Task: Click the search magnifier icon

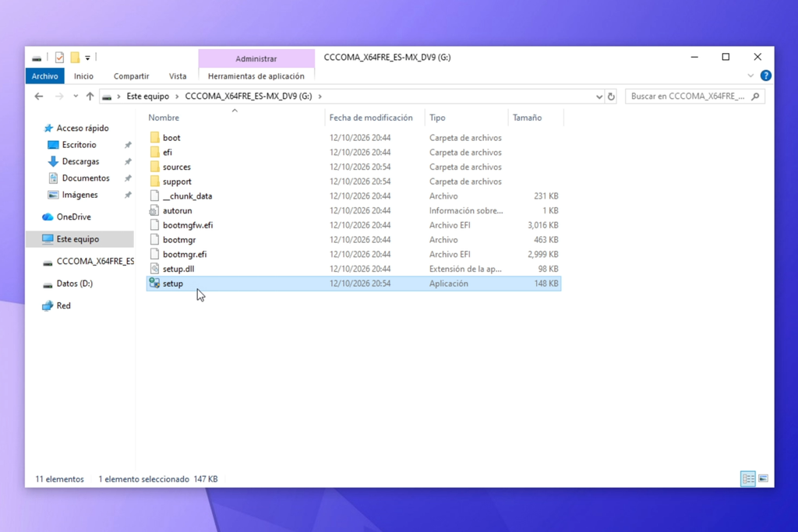Action: pyautogui.click(x=755, y=96)
